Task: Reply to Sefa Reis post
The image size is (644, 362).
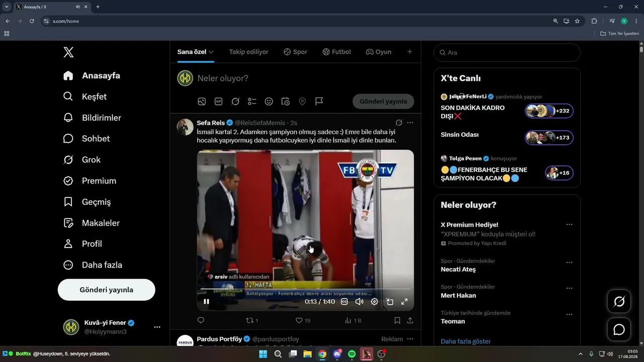Action: click(x=201, y=320)
